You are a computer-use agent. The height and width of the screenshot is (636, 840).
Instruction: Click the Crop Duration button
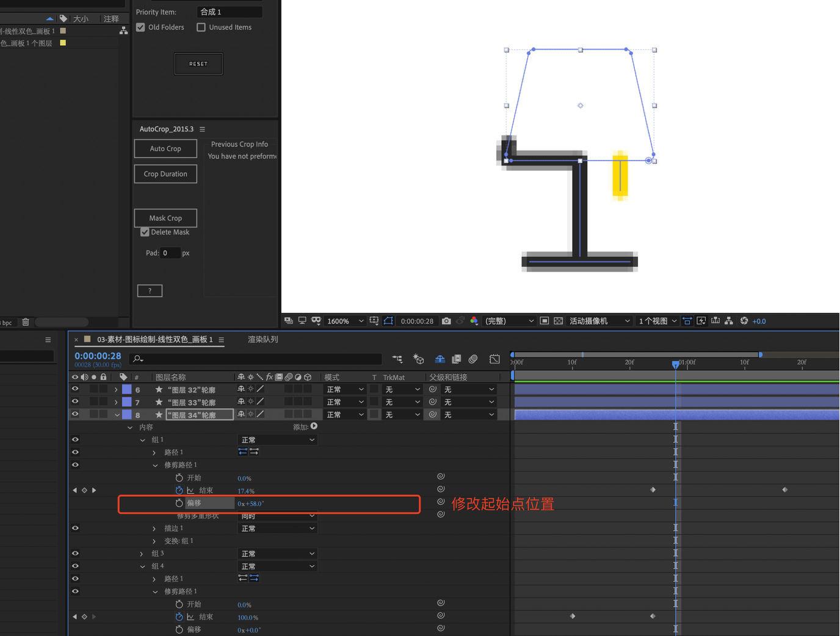pos(165,174)
